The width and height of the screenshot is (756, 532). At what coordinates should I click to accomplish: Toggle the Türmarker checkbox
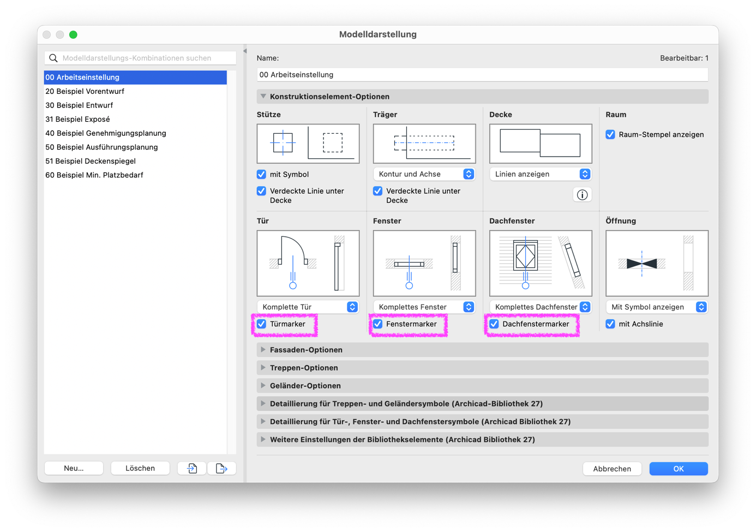pyautogui.click(x=262, y=324)
